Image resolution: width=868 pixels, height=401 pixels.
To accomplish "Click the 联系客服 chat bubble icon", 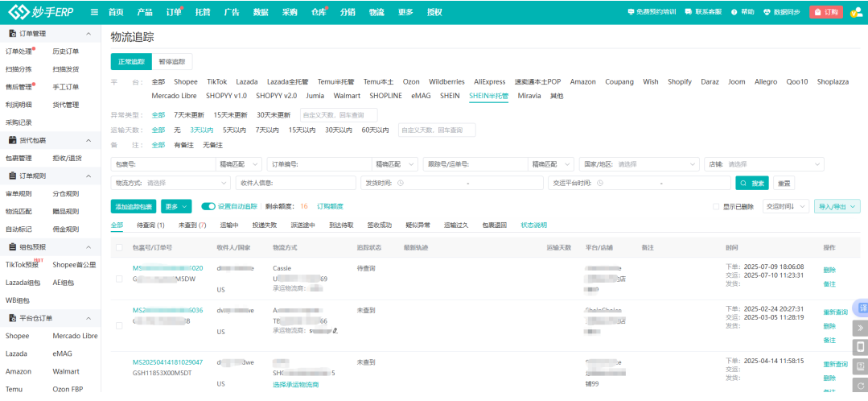I will click(688, 12).
